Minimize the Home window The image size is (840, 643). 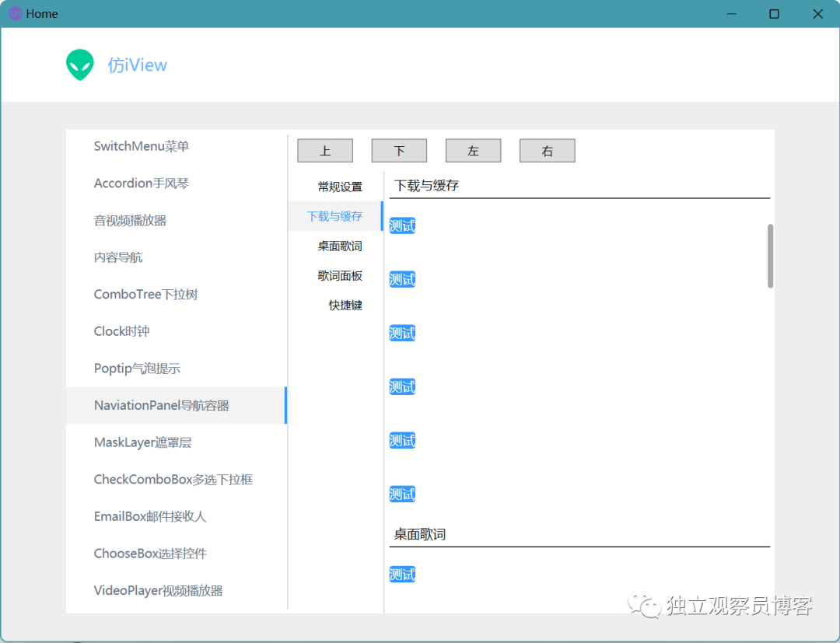(732, 14)
